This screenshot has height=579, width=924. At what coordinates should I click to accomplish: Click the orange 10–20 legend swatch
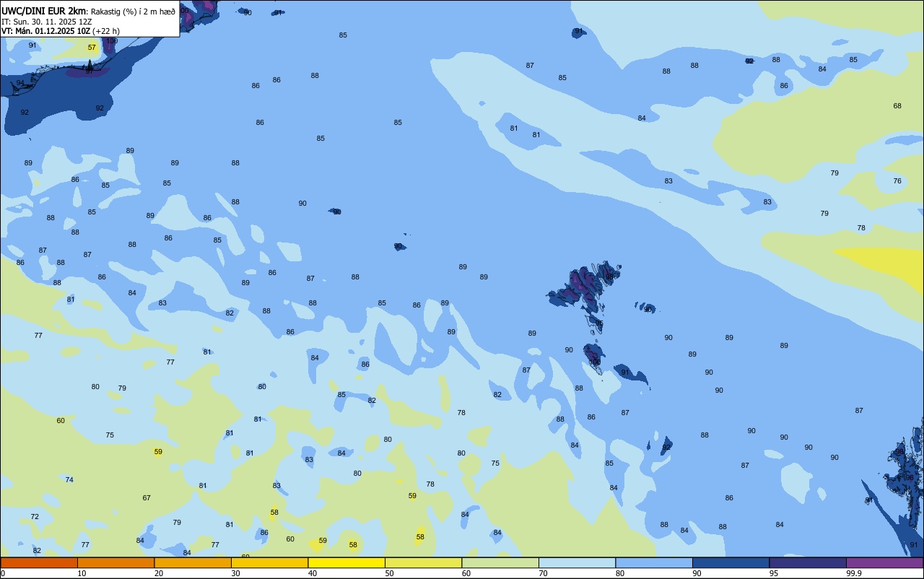(x=115, y=562)
